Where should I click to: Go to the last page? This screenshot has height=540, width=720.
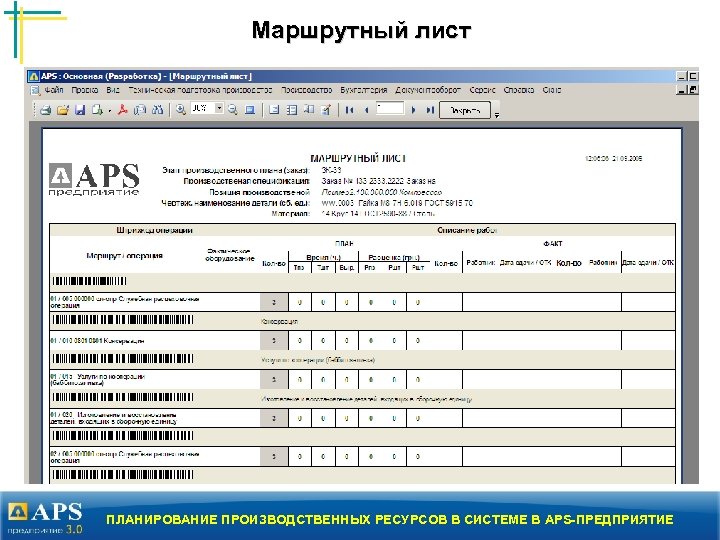(430, 110)
